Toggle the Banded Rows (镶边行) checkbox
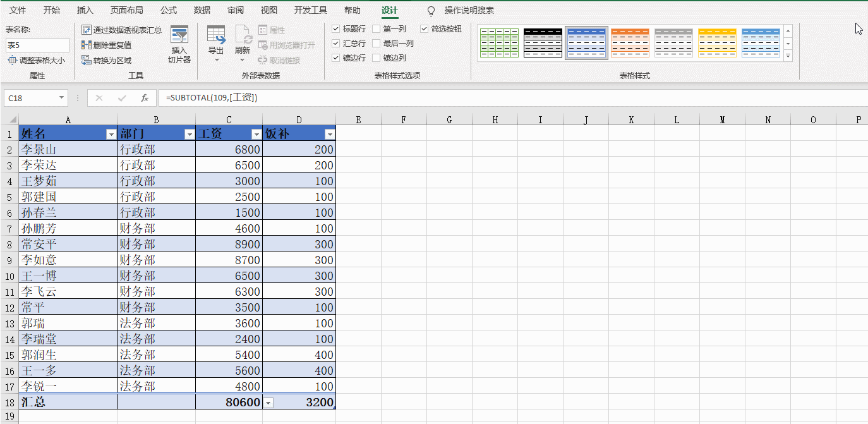The height and width of the screenshot is (424, 868). click(x=336, y=58)
